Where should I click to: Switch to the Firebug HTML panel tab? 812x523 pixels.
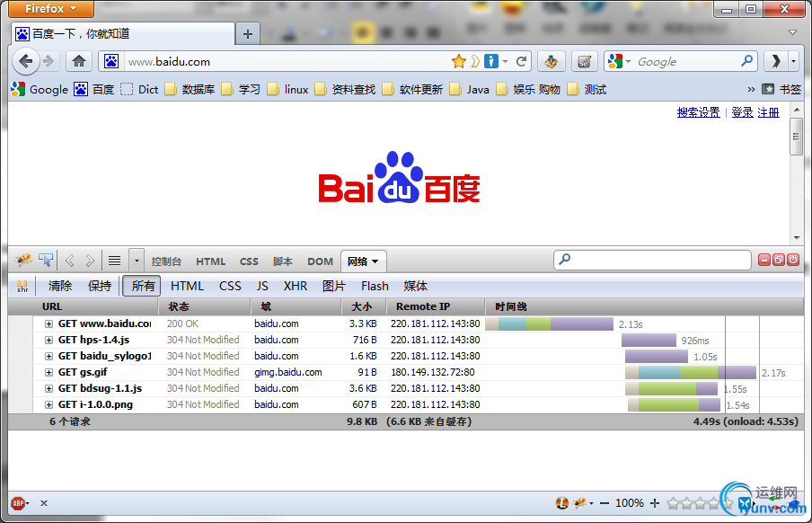pos(210,261)
